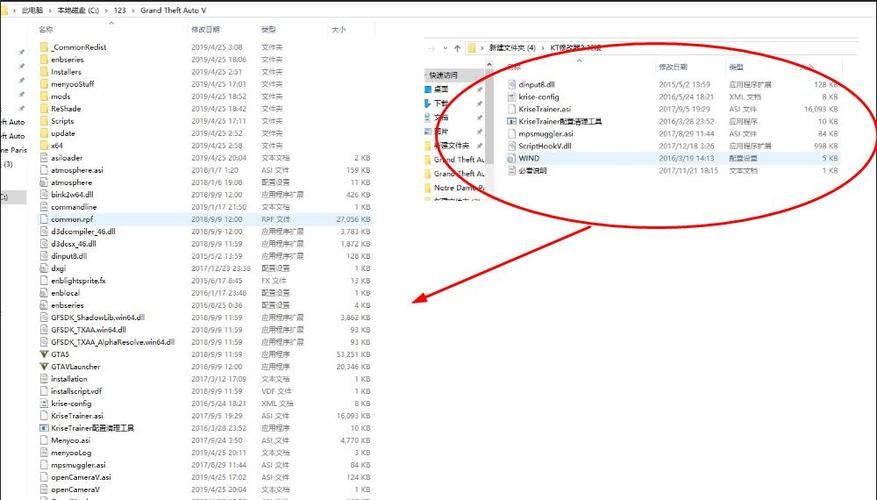This screenshot has width=877, height=500.
Task: Open the Scripts folder icon
Action: (x=44, y=121)
